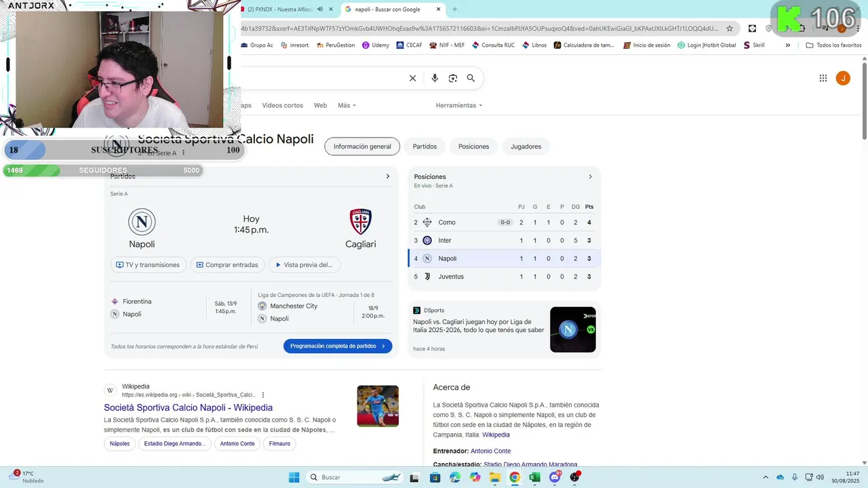Open the Google apps grid icon

tap(823, 78)
